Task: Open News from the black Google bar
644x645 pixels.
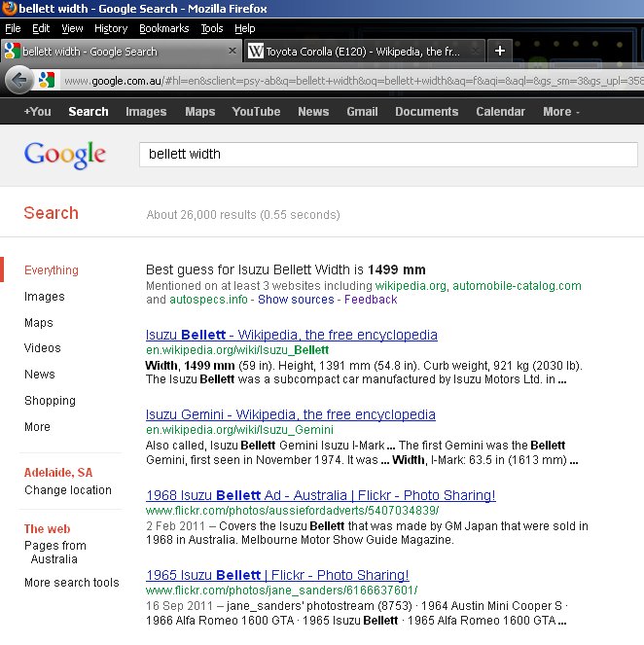Action: pyautogui.click(x=313, y=112)
